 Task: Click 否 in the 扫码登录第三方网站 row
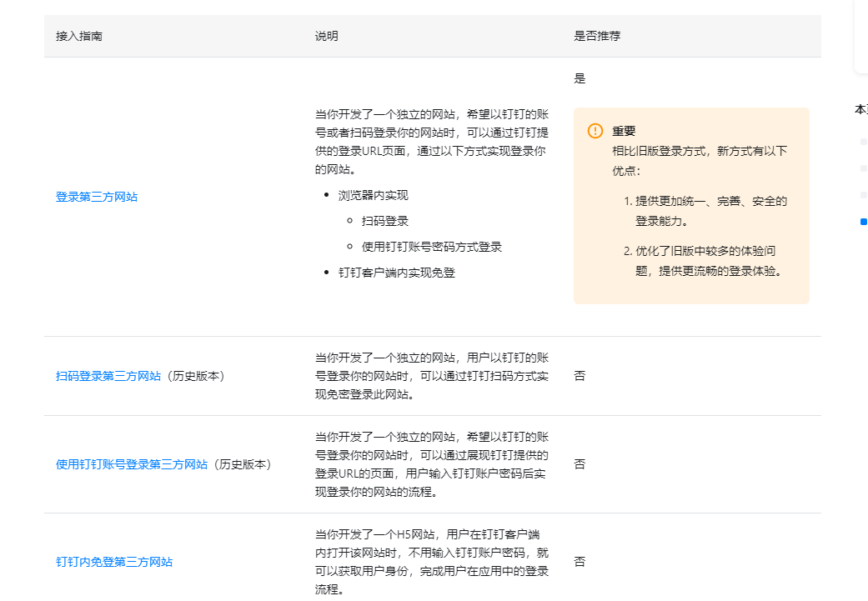point(580,376)
